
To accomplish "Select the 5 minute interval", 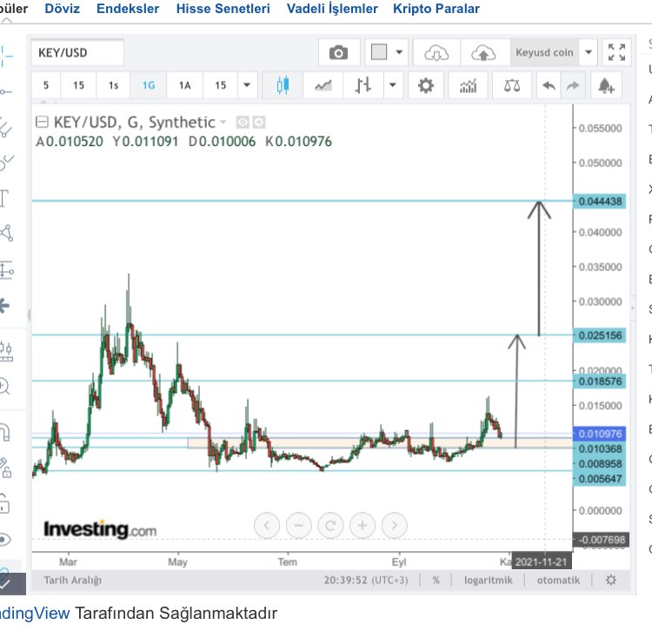I will (x=46, y=85).
